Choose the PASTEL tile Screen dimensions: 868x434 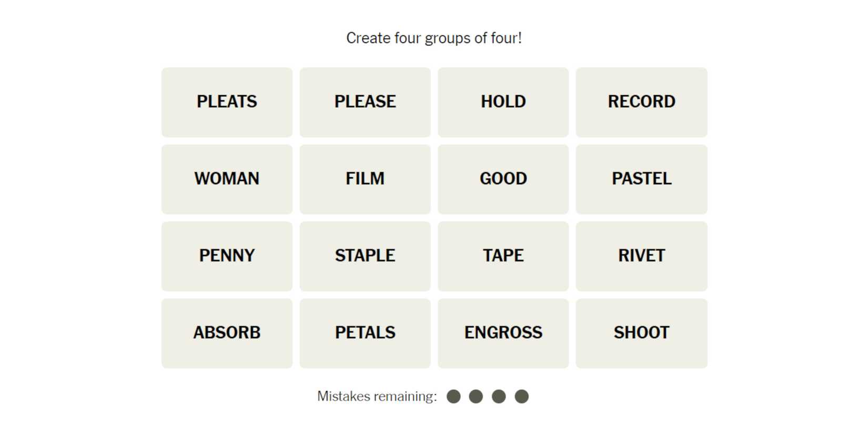[x=641, y=179]
